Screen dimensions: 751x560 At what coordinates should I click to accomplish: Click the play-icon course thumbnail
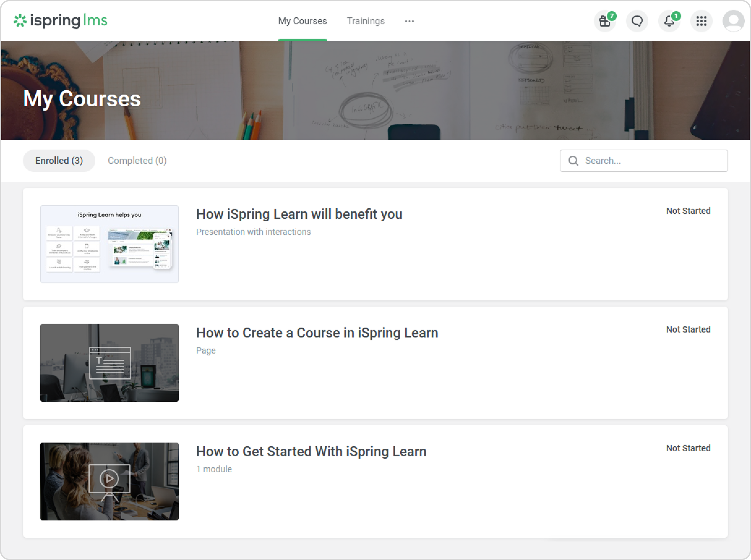point(109,482)
